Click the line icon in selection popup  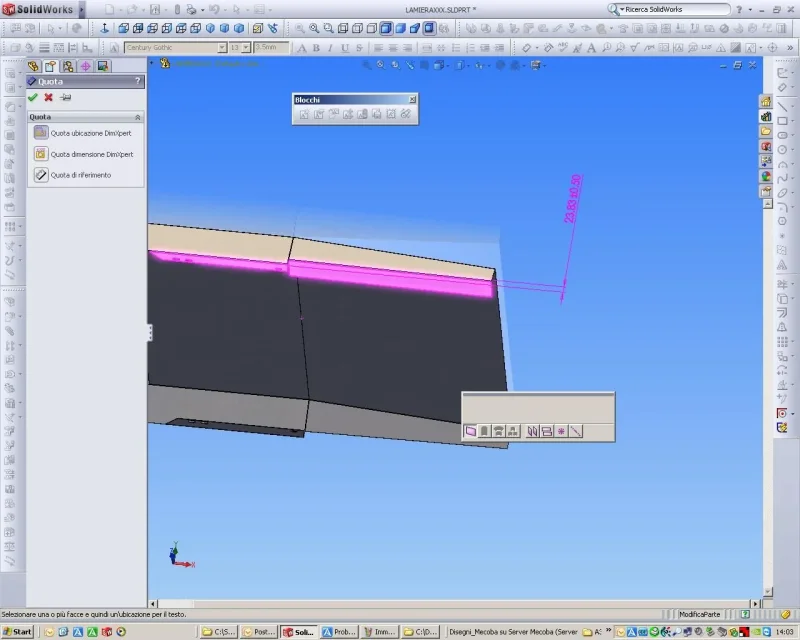(576, 431)
